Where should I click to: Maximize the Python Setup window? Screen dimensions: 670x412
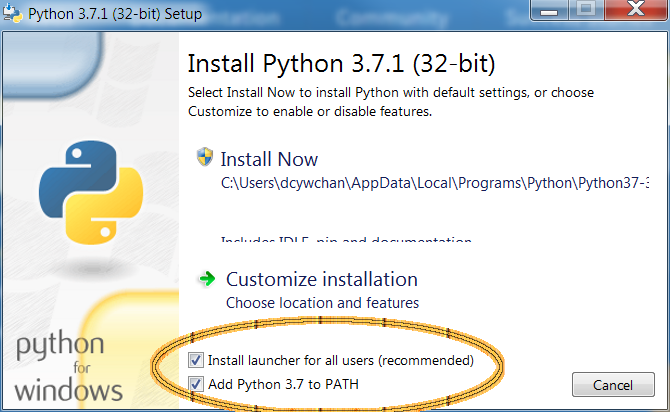click(586, 10)
